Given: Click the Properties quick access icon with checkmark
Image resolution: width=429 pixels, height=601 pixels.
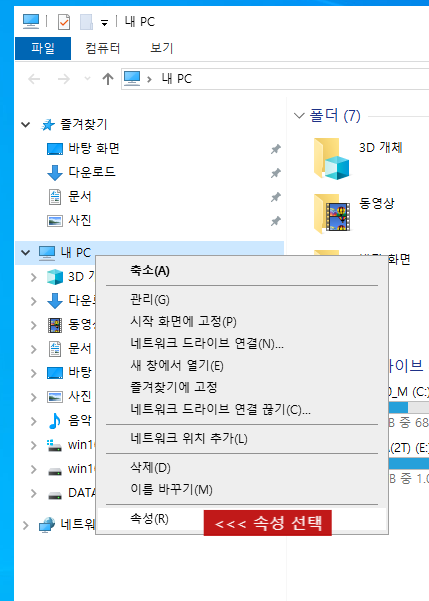Looking at the screenshot, I should click(x=64, y=22).
